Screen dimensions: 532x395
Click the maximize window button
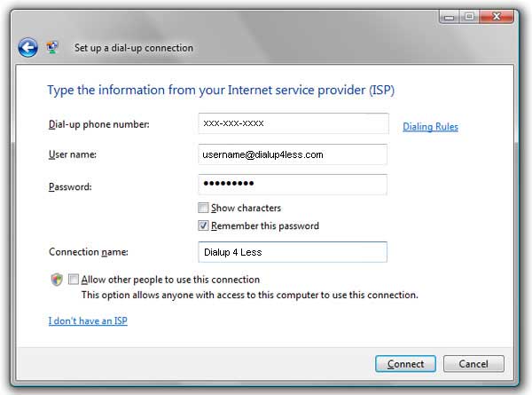pos(470,16)
